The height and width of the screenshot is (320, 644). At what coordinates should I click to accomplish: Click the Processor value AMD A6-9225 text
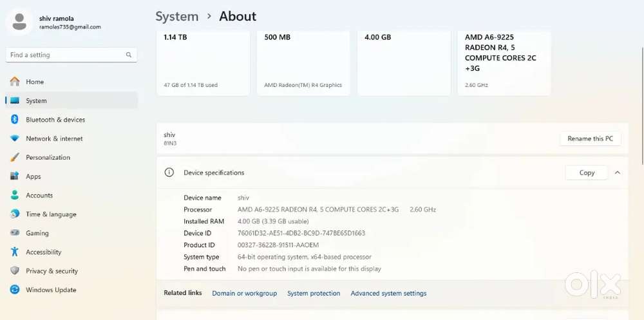pos(318,209)
